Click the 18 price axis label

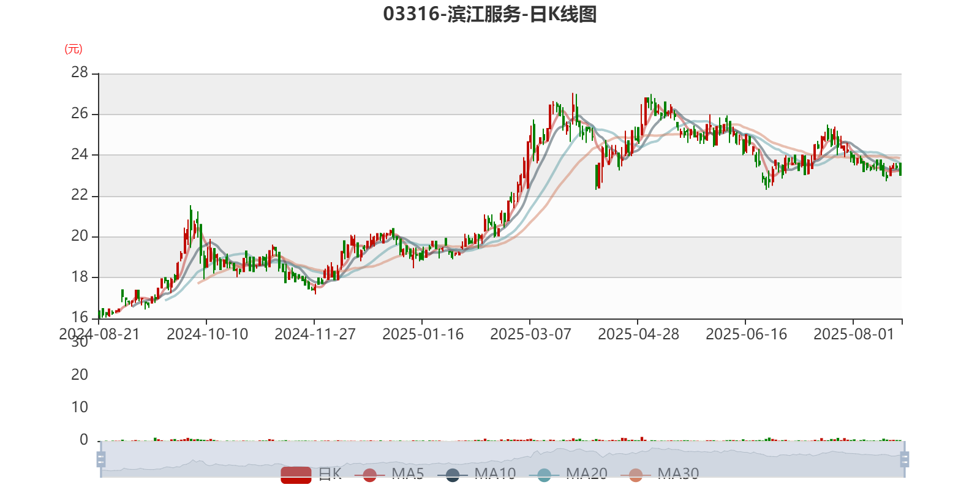pyautogui.click(x=80, y=277)
